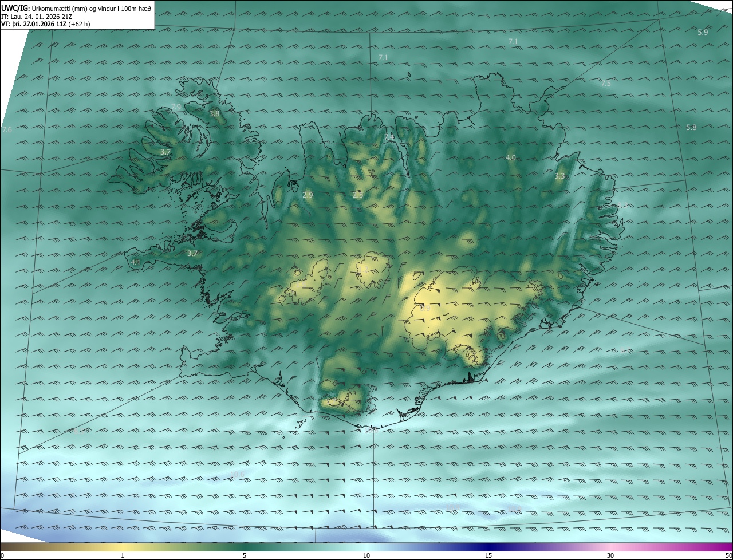
Task: Click the 7.6 value label
Action: tap(7, 130)
